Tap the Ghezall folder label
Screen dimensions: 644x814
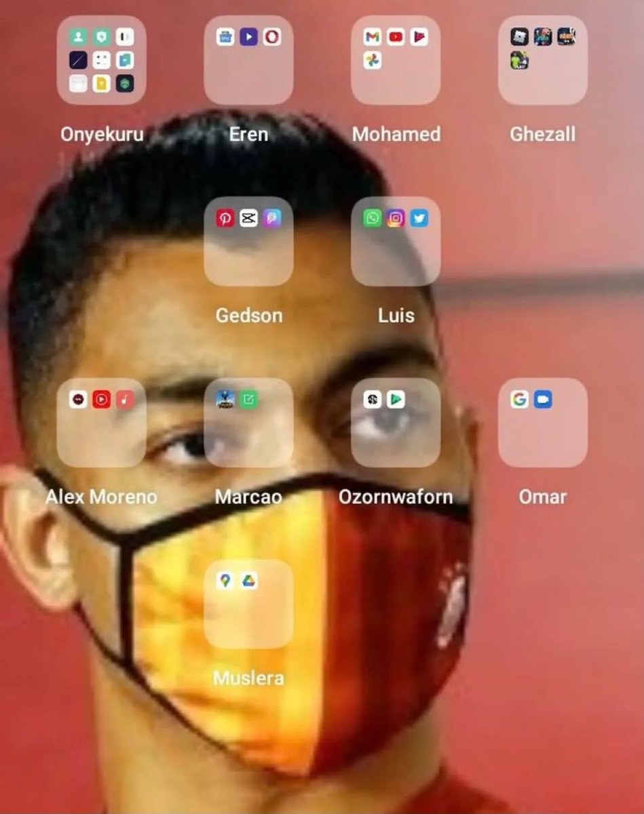pos(543,134)
